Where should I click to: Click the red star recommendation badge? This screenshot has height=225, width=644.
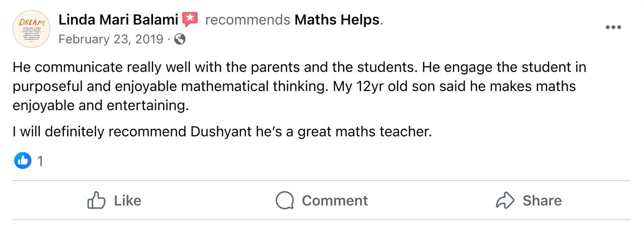pyautogui.click(x=190, y=19)
